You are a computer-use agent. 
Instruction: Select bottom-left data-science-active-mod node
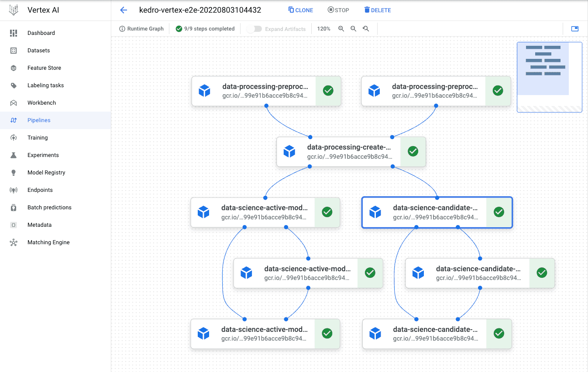[265, 334]
